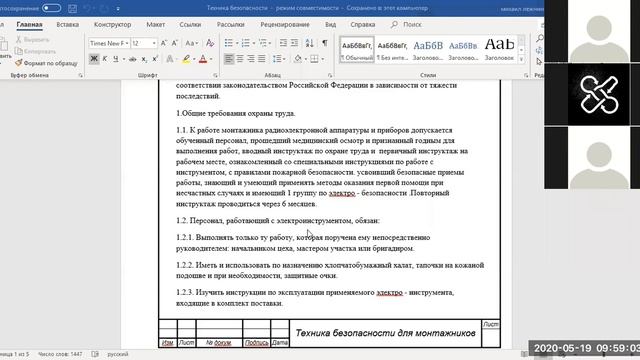Viewport: 640px width, 360px height.
Task: Select the large Заголовок title style
Action: 499,49
